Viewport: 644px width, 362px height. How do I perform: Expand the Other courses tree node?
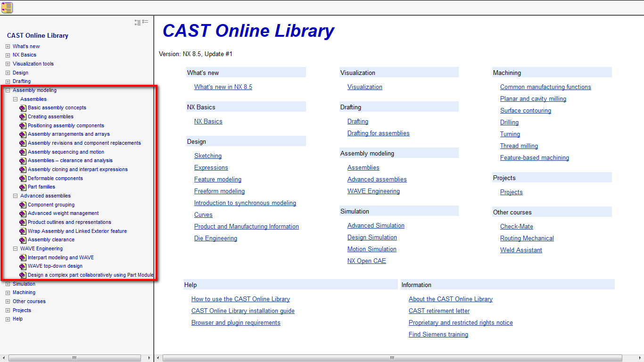pyautogui.click(x=8, y=302)
